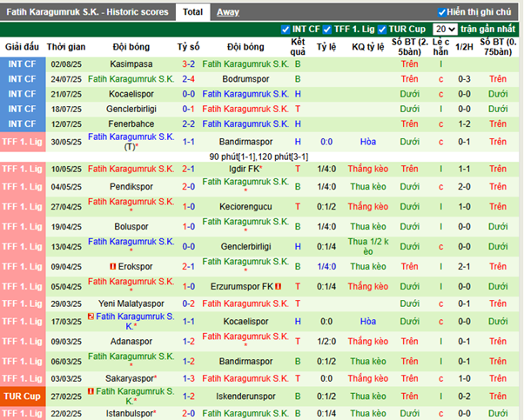This screenshot has width=524, height=420.
Task: Click the Thời gian column header
Action: 66,47
